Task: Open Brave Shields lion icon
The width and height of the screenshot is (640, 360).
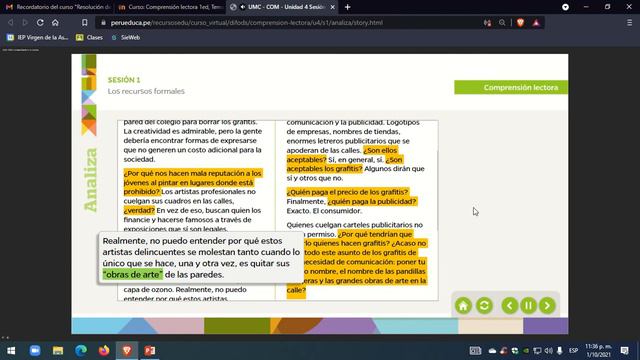Action: pos(520,23)
